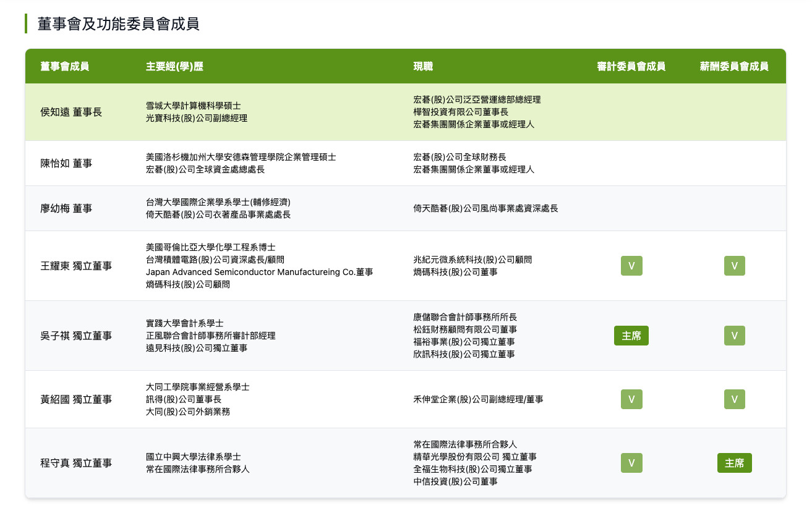Click 常在國際法律事務所合夥人 in 程守真's 主要經(學)歷 column
812x521 pixels.
coord(198,469)
